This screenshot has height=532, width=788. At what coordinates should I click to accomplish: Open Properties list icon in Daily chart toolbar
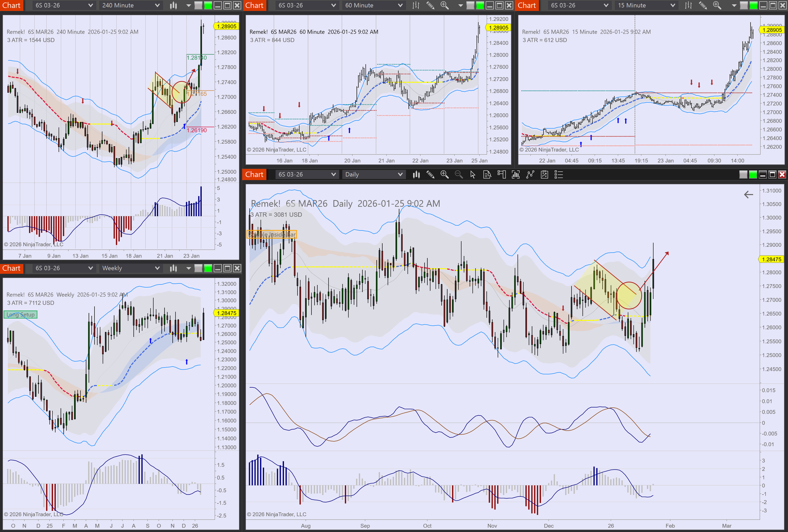coord(559,175)
